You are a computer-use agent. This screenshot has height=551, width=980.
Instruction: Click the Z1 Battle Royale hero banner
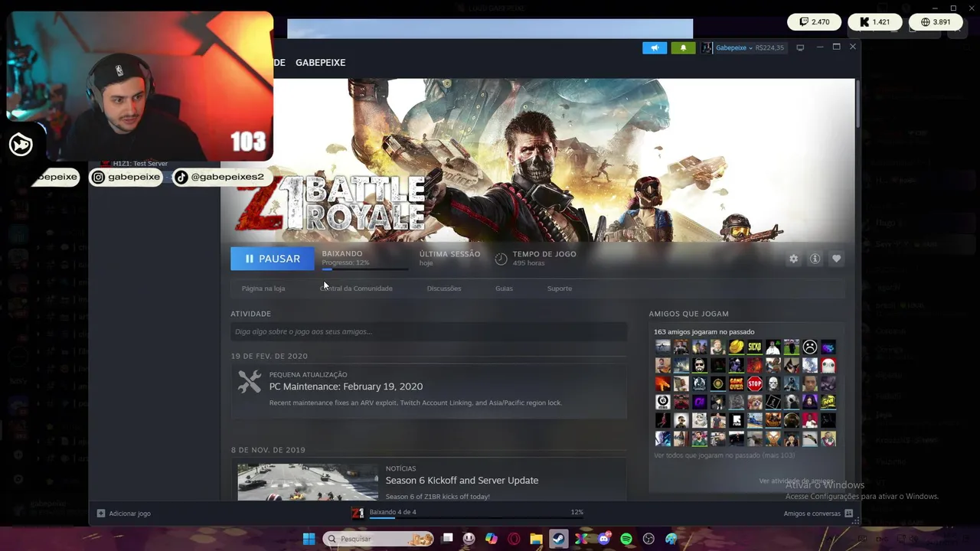point(537,160)
